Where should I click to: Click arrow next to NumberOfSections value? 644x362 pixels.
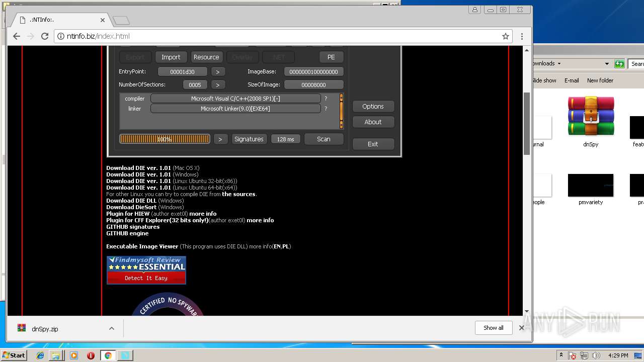[x=218, y=84]
